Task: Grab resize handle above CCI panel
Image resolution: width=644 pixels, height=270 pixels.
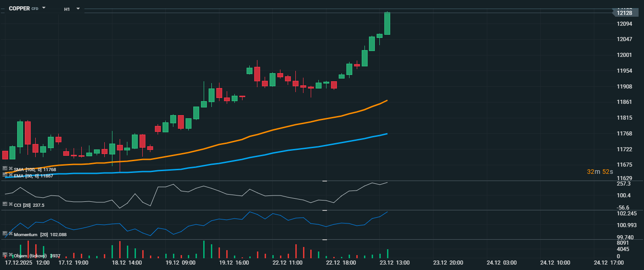Action: (x=324, y=181)
